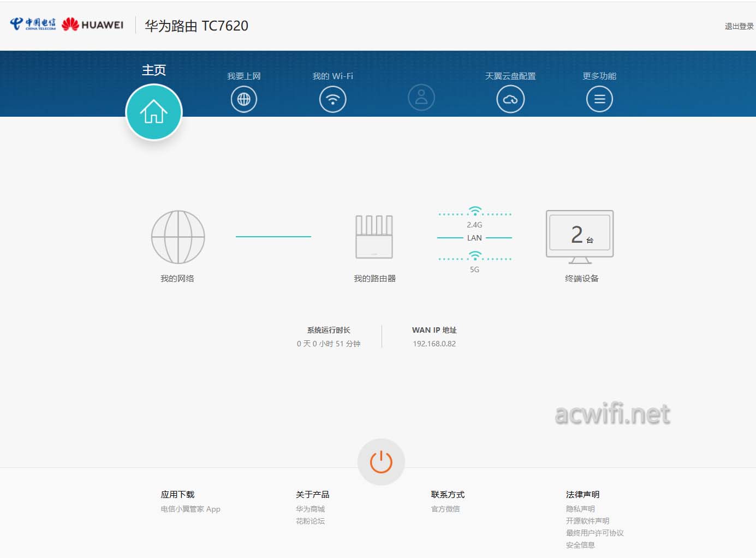Screen dimensions: 756x558
Task: Click the 法律声明 footer heading
Action: [582, 494]
